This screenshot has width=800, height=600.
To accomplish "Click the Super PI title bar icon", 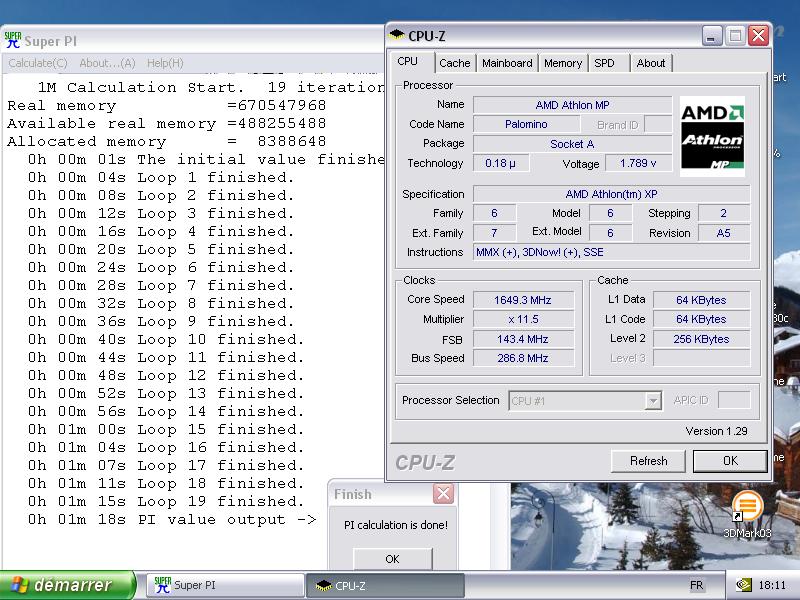I will click(x=13, y=40).
